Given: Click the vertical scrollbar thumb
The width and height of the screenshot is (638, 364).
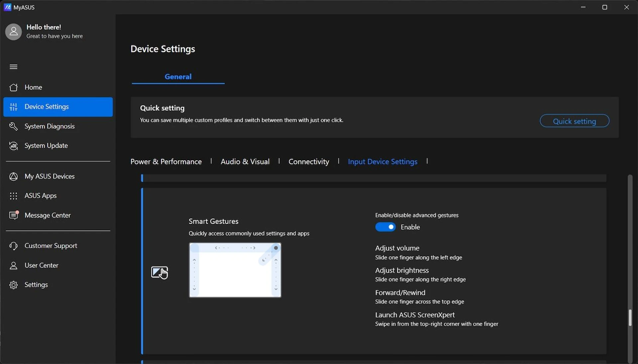Looking at the screenshot, I should coord(630,318).
